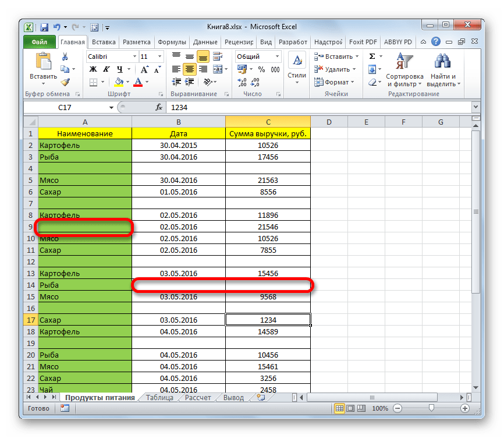Click the Paste clipboard icon
Viewport: 504px width, 438px height.
click(44, 61)
